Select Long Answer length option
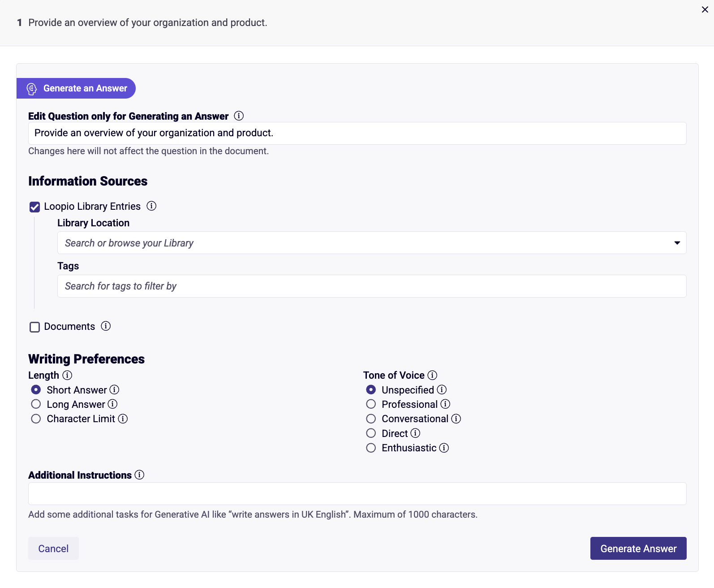714x588 pixels. (36, 404)
